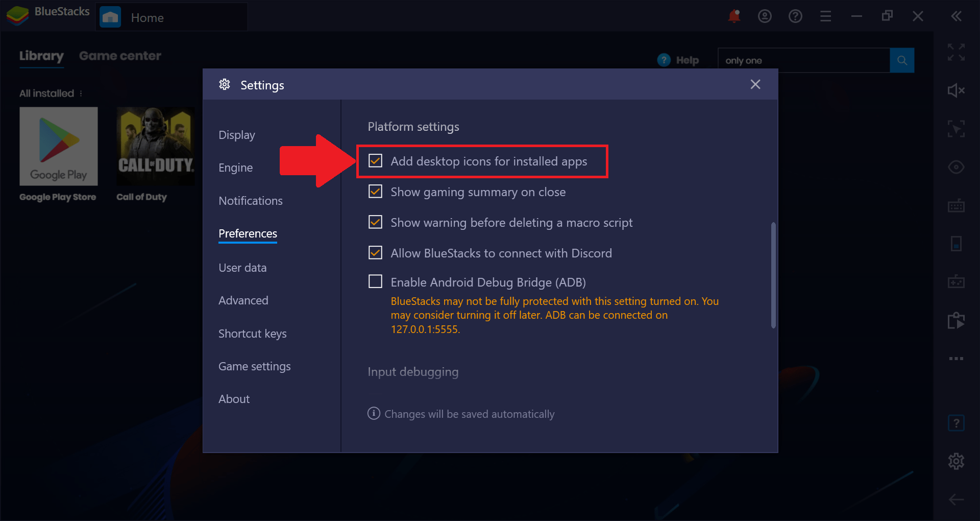Viewport: 980px width, 521px height.
Task: Minimize the BlueStacks window
Action: (x=856, y=16)
